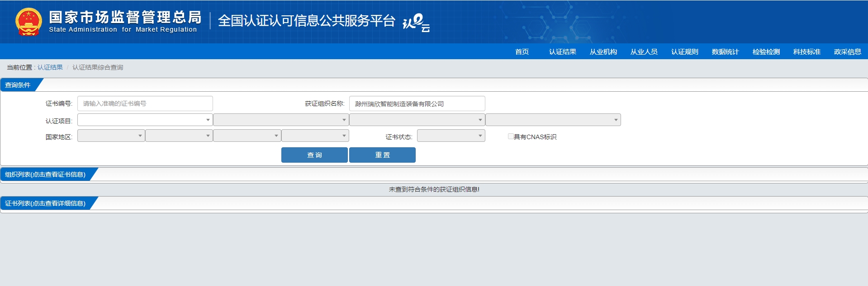Click the 认证结果综合查询 breadcrumb text
The image size is (868, 286).
pyautogui.click(x=98, y=67)
